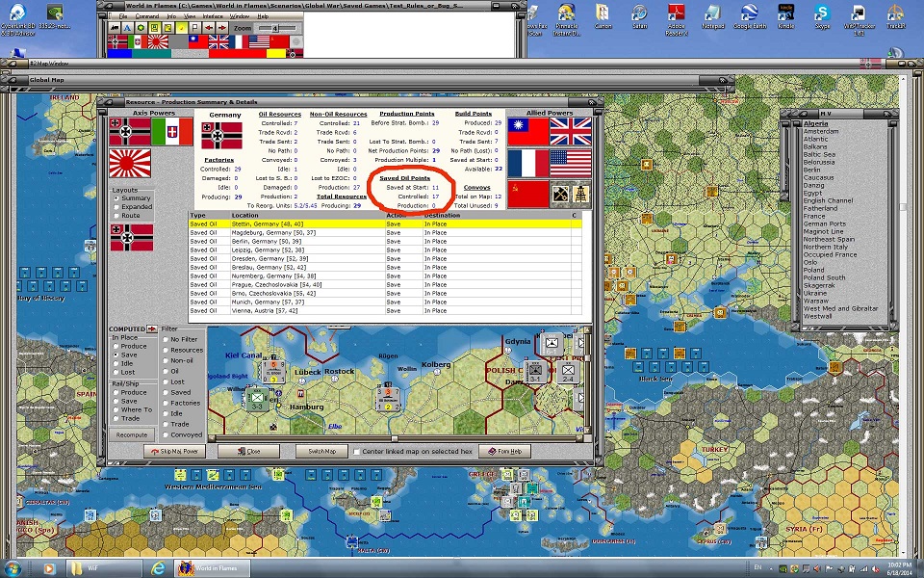Click United Kingdom flag under Allied Powers
The width and height of the screenshot is (924, 578).
tap(571, 132)
